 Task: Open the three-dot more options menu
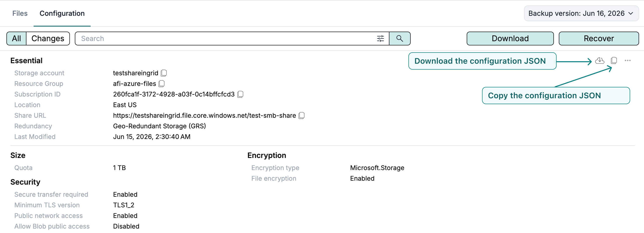coord(627,60)
